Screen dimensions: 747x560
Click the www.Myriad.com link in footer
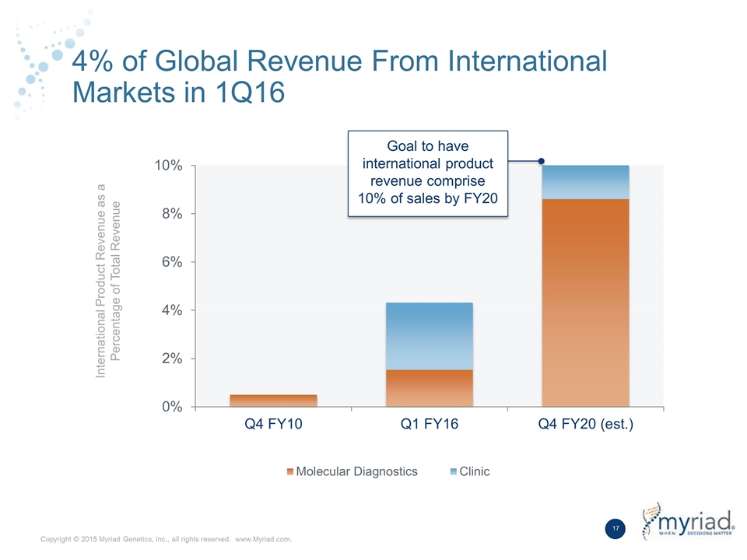264,539
